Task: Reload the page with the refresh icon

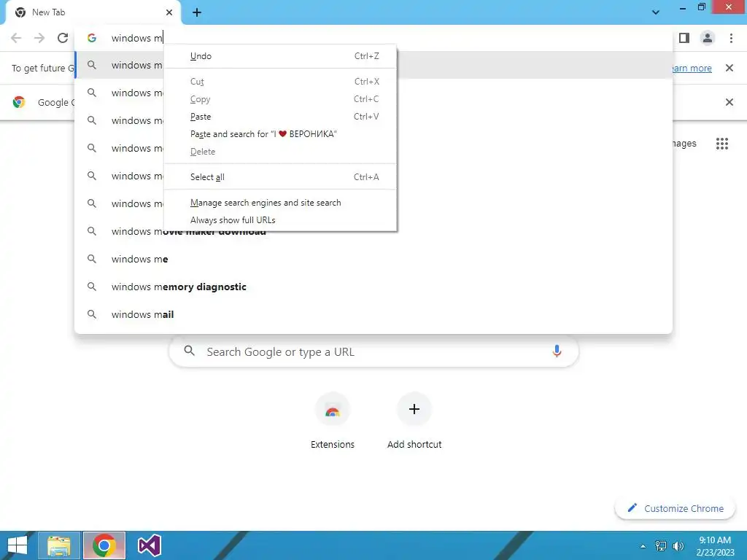Action: (x=63, y=38)
